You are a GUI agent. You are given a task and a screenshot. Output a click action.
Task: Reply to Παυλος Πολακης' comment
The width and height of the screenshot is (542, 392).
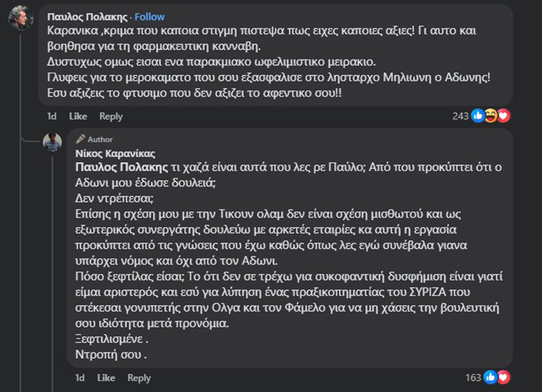tap(111, 116)
